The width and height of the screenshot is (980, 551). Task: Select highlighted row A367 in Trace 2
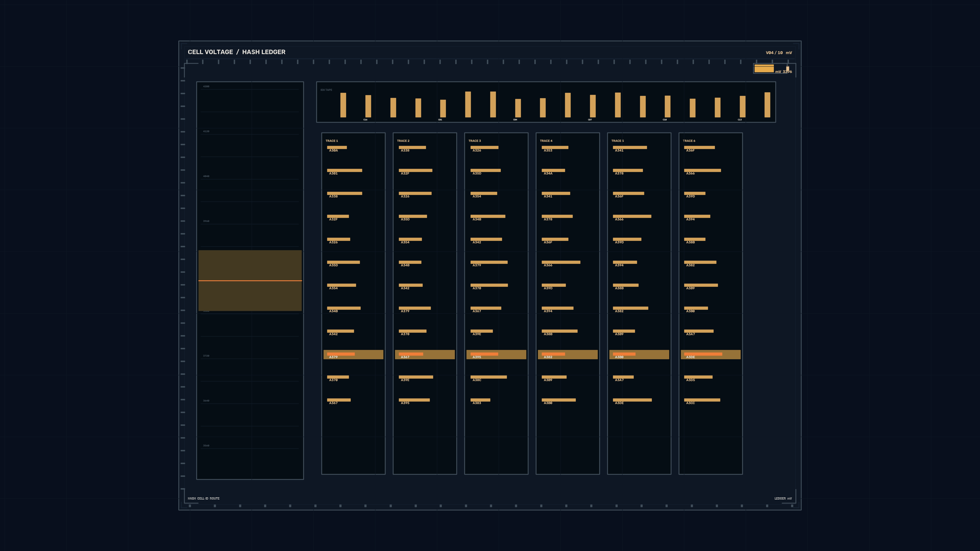pyautogui.click(x=425, y=354)
